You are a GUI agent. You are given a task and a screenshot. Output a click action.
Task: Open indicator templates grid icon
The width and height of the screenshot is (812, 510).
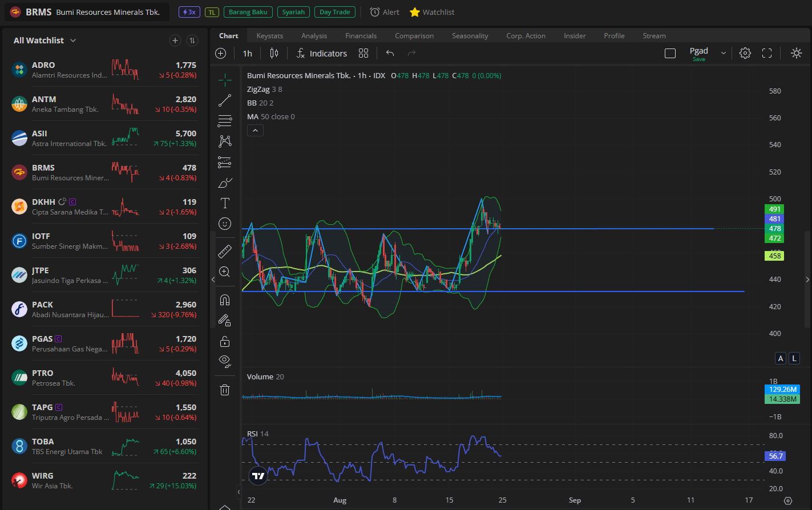(363, 53)
